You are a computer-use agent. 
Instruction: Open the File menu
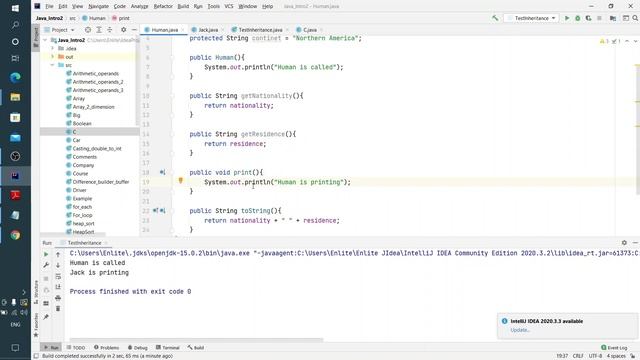[49, 6]
